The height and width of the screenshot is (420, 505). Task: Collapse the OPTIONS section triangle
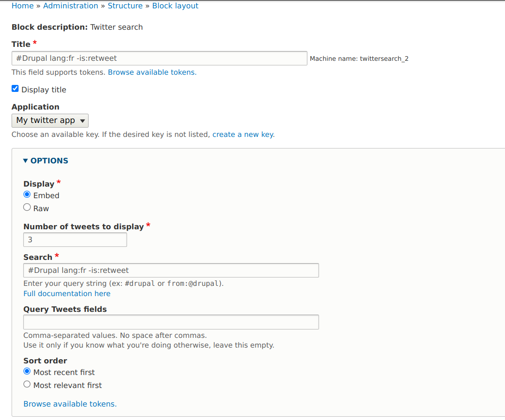[26, 161]
